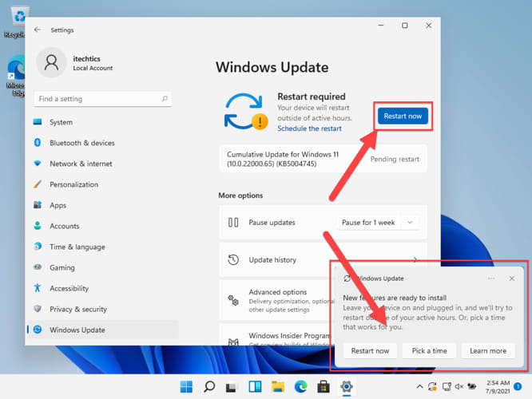Image resolution: width=532 pixels, height=399 pixels.
Task: Show hidden tray icons chevron
Action: tap(419, 386)
